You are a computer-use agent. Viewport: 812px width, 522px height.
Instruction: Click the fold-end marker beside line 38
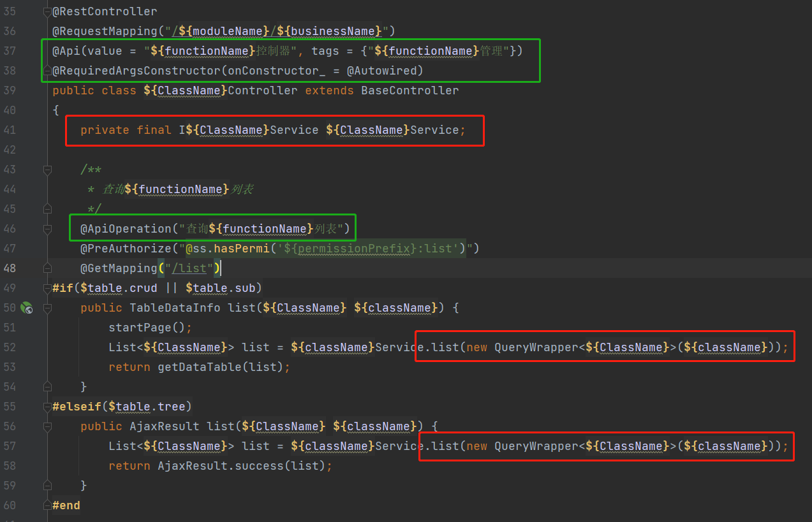click(46, 70)
